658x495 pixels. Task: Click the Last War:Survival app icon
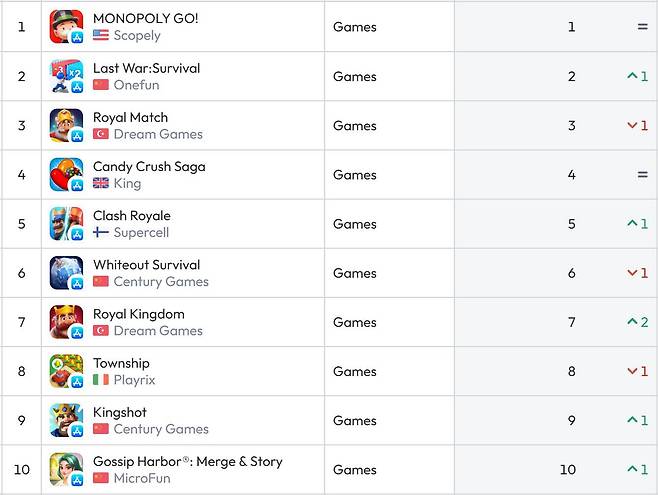pos(66,76)
